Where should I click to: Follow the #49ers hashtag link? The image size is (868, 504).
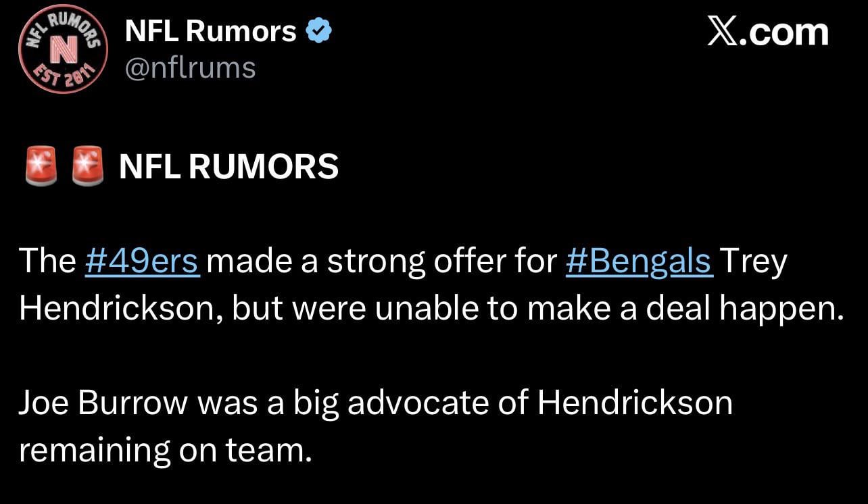[x=143, y=261]
